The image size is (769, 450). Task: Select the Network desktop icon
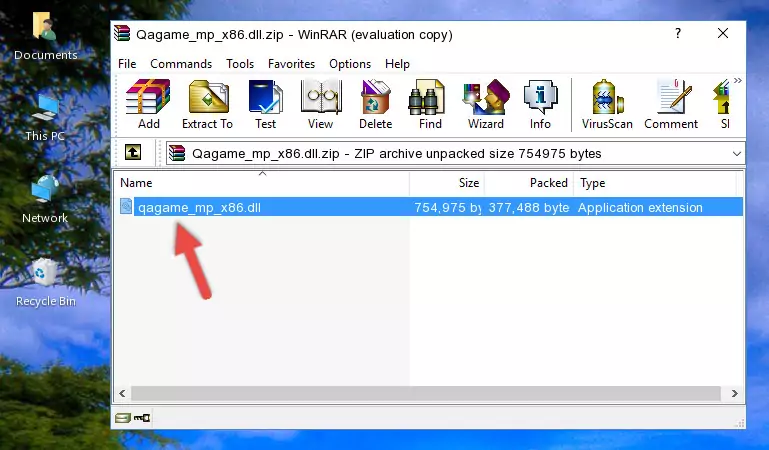tap(45, 200)
